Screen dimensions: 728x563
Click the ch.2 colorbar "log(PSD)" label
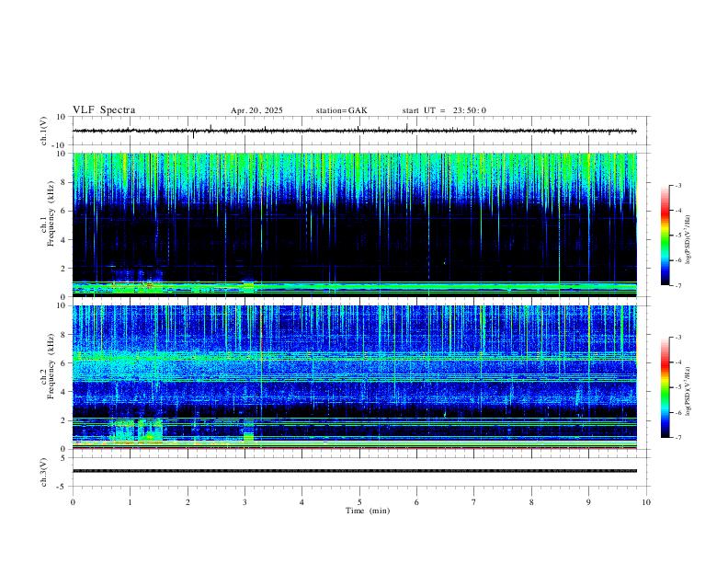[x=688, y=391]
